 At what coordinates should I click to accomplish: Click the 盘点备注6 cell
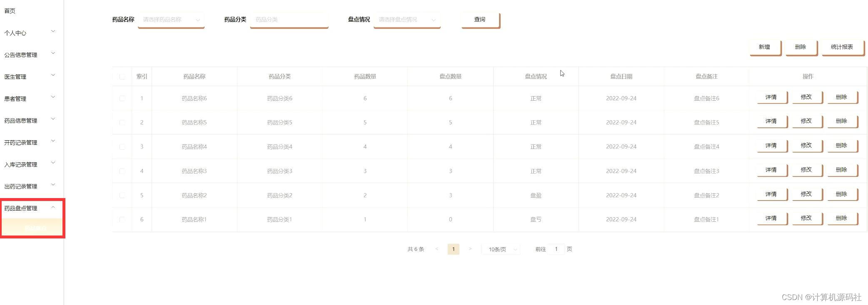click(707, 98)
